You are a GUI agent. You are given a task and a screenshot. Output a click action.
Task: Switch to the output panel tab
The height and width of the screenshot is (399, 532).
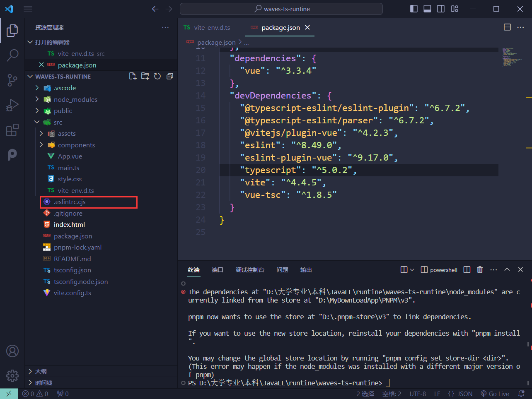coord(306,270)
